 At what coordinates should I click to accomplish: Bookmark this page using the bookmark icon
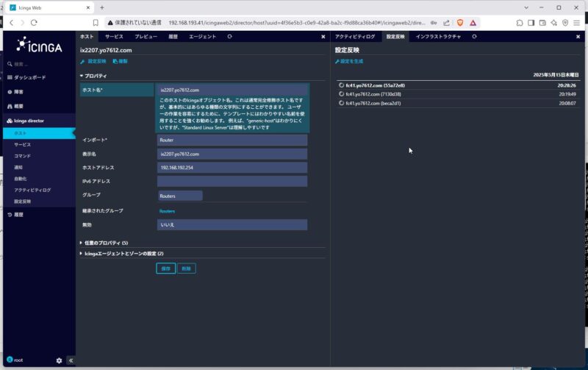click(x=96, y=23)
